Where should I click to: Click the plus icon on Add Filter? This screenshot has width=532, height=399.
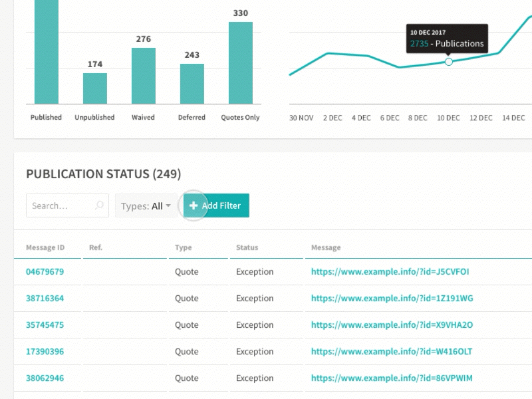[194, 206]
